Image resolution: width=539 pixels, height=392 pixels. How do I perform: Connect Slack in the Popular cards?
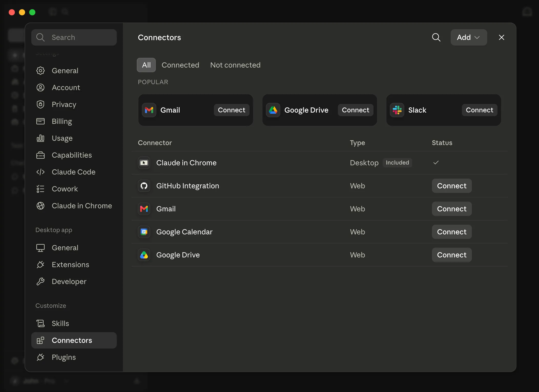pos(479,110)
